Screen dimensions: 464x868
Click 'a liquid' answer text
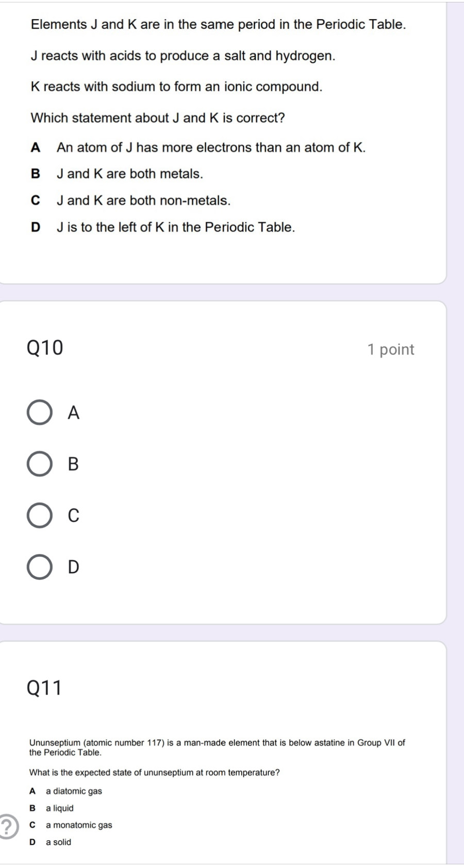tap(59, 808)
